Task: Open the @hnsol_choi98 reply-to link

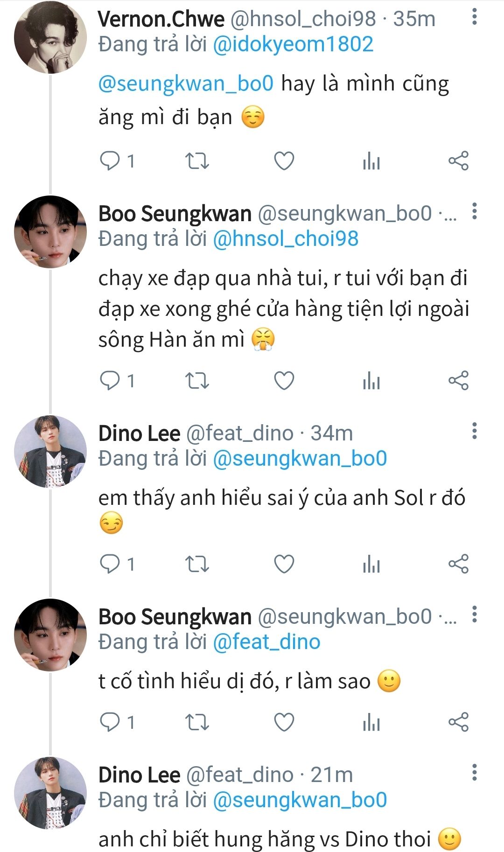Action: [286, 239]
